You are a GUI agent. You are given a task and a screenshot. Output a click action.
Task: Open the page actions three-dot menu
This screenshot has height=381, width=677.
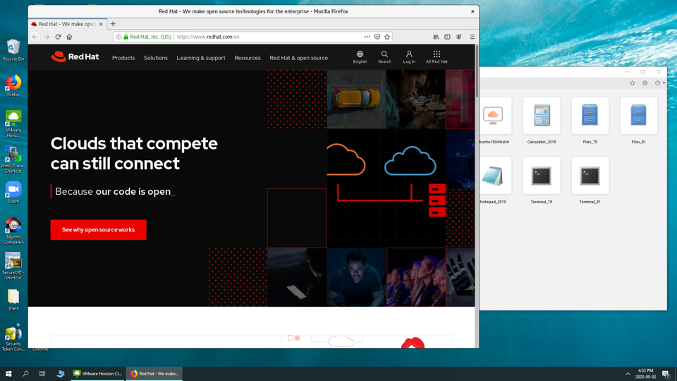(367, 37)
